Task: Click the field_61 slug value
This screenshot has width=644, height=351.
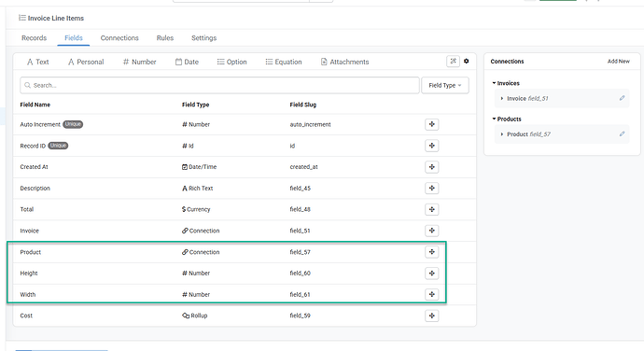Action: coord(301,294)
